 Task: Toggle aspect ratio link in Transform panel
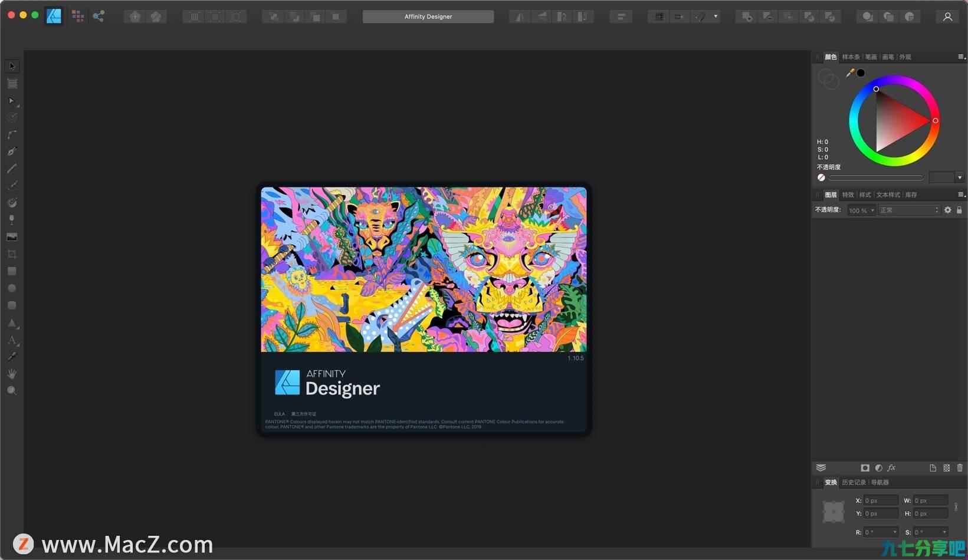point(956,507)
